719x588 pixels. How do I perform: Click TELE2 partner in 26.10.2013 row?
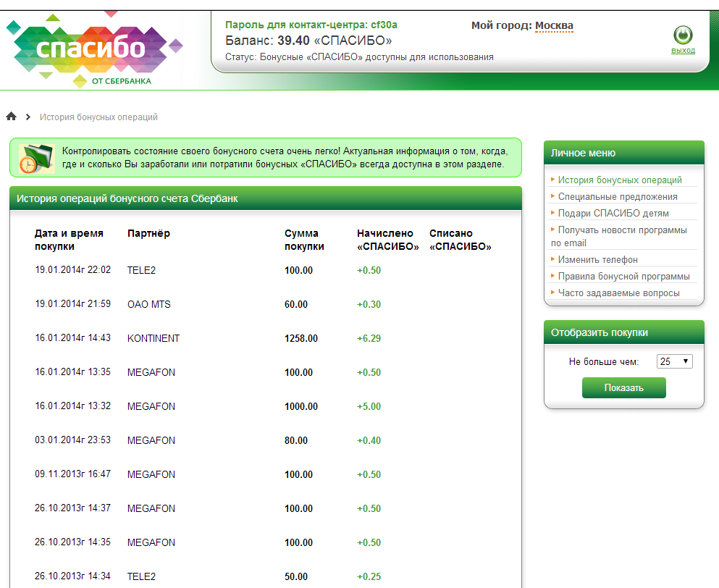coord(141,576)
